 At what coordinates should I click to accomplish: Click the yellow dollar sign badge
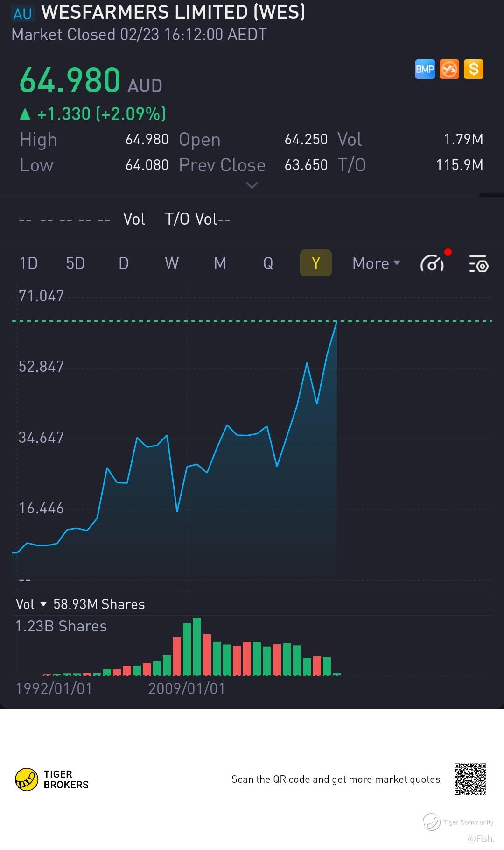point(474,70)
